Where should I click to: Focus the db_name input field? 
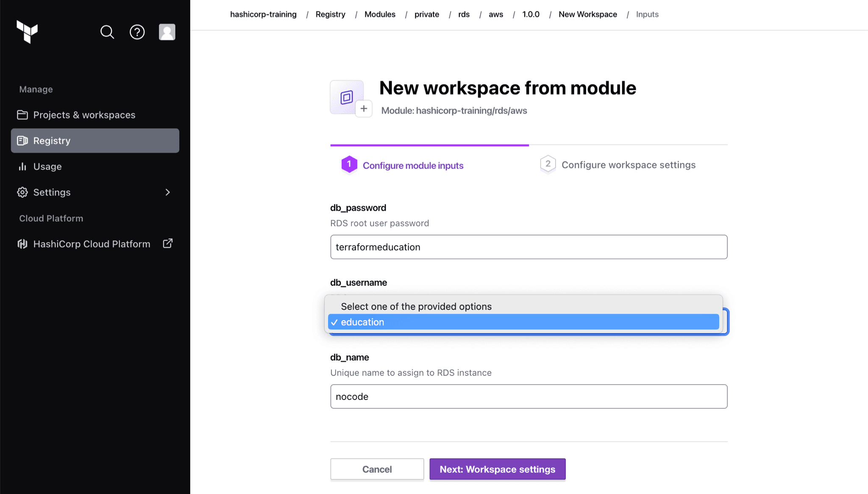click(x=529, y=396)
